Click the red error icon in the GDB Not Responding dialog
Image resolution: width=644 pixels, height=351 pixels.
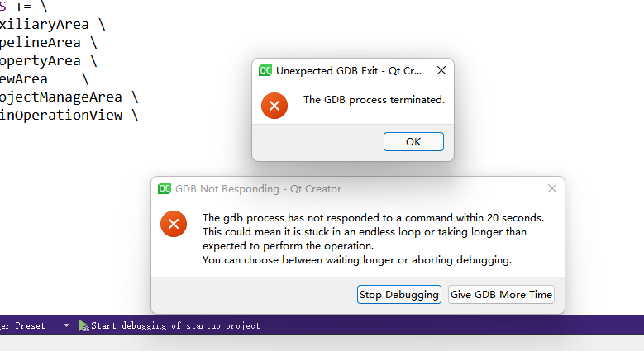[x=174, y=224]
